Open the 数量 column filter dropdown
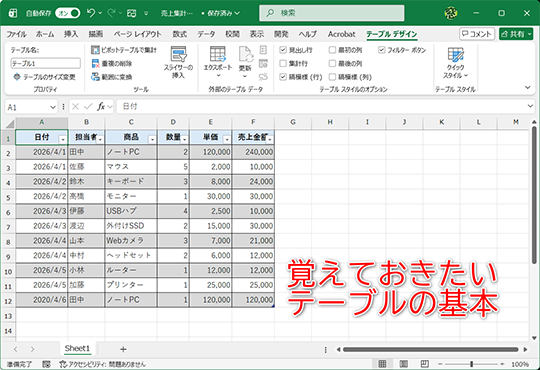Screen dimensions: 540x370 (x=185, y=139)
